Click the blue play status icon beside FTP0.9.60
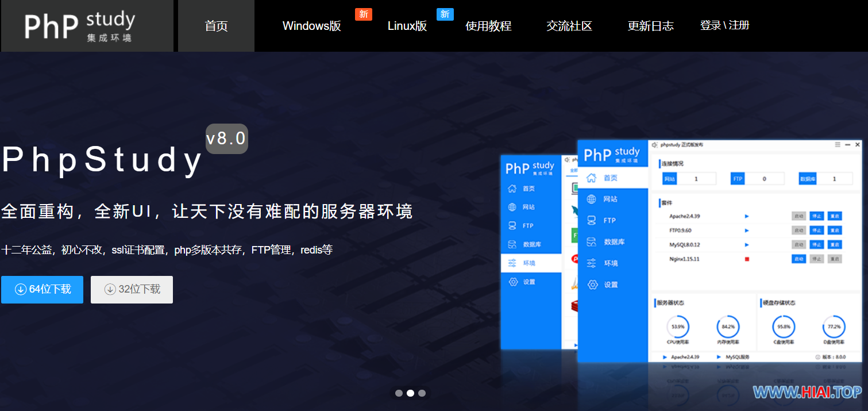The width and height of the screenshot is (868, 411). click(x=747, y=231)
